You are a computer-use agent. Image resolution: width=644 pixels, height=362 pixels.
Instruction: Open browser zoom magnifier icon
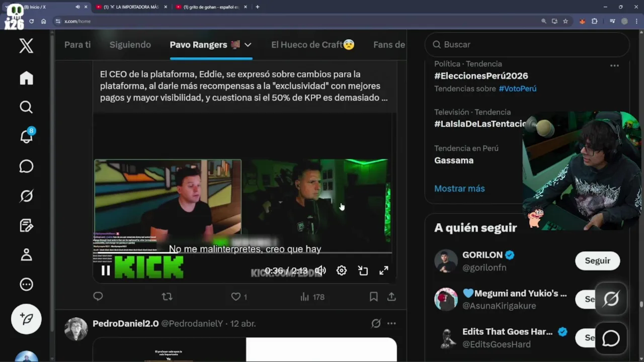click(543, 21)
